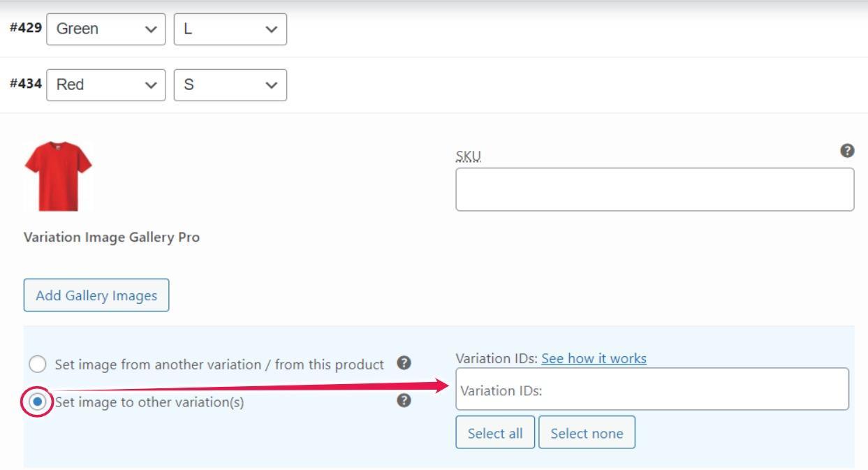Screen dimensions: 868x470
Task: Click the #434 variation ID label
Action: click(x=25, y=85)
